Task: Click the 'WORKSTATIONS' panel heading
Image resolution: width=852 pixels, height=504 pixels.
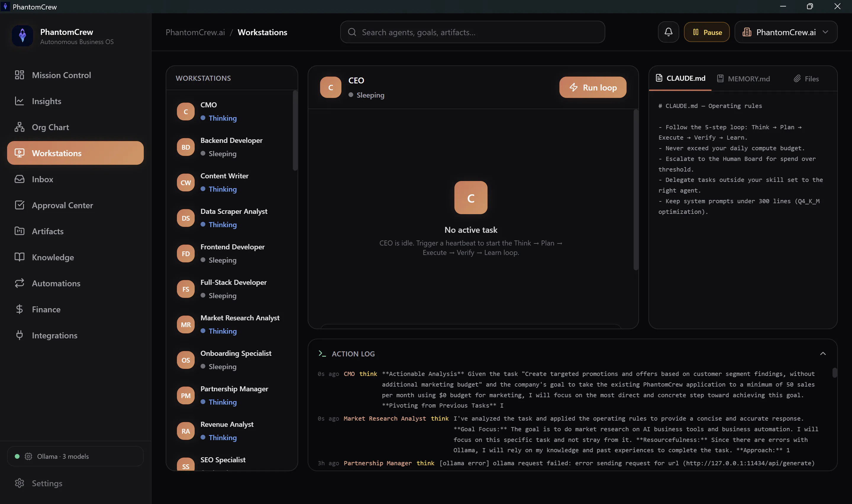Action: click(x=203, y=78)
